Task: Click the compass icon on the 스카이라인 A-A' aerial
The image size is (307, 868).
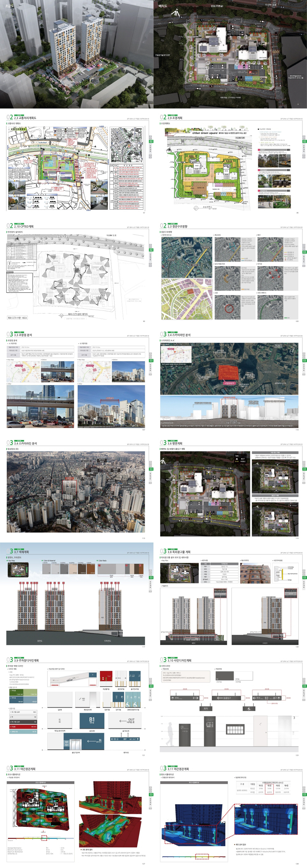Action: [x=292, y=351]
